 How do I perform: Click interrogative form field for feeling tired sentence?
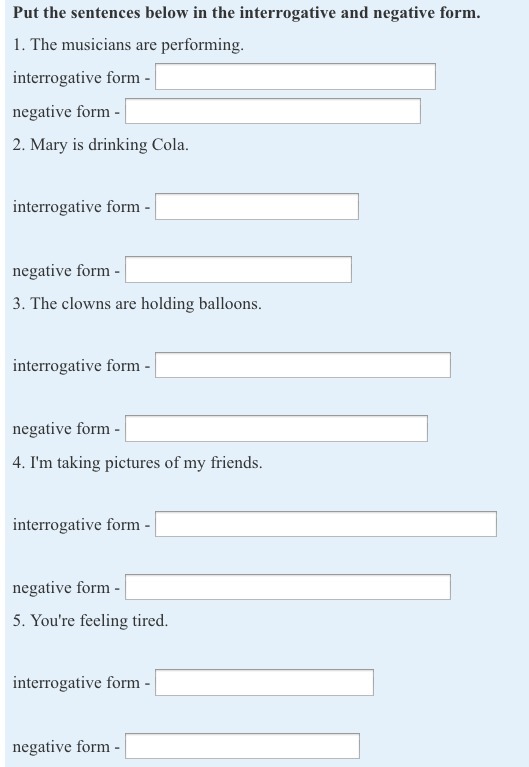pyautogui.click(x=264, y=682)
